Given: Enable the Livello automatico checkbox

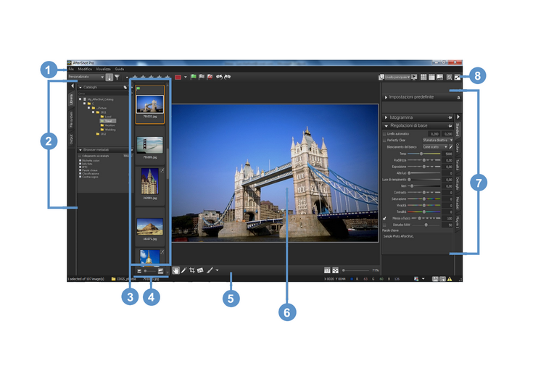Looking at the screenshot, I should pyautogui.click(x=384, y=134).
